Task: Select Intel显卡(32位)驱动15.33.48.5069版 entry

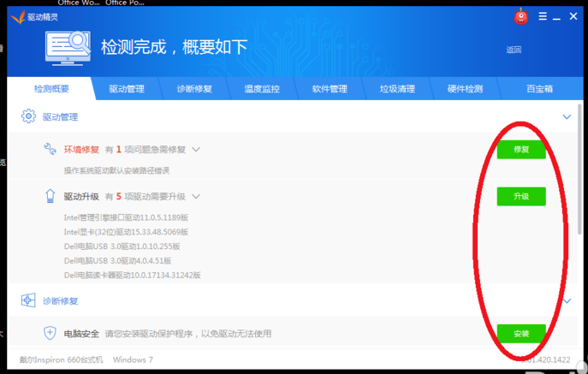Action: pos(126,232)
